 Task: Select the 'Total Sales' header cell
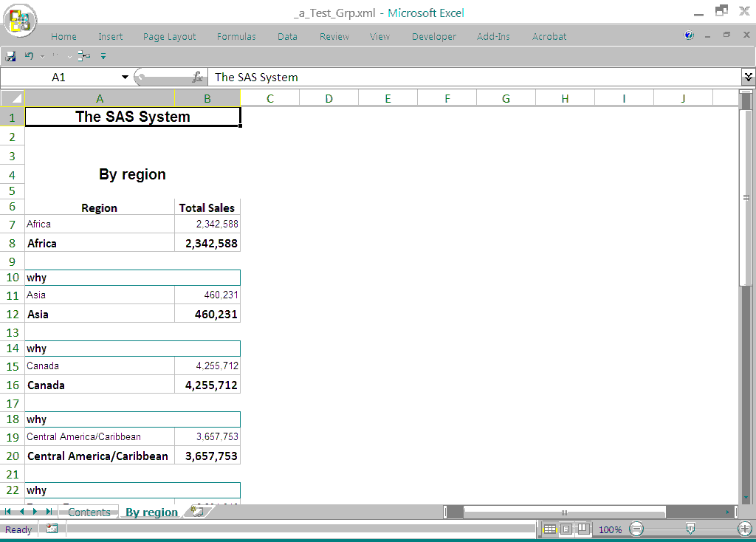click(207, 207)
